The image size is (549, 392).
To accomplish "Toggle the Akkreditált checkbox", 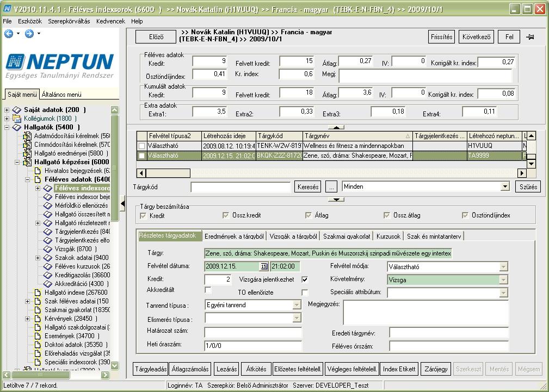I will pos(208,290).
